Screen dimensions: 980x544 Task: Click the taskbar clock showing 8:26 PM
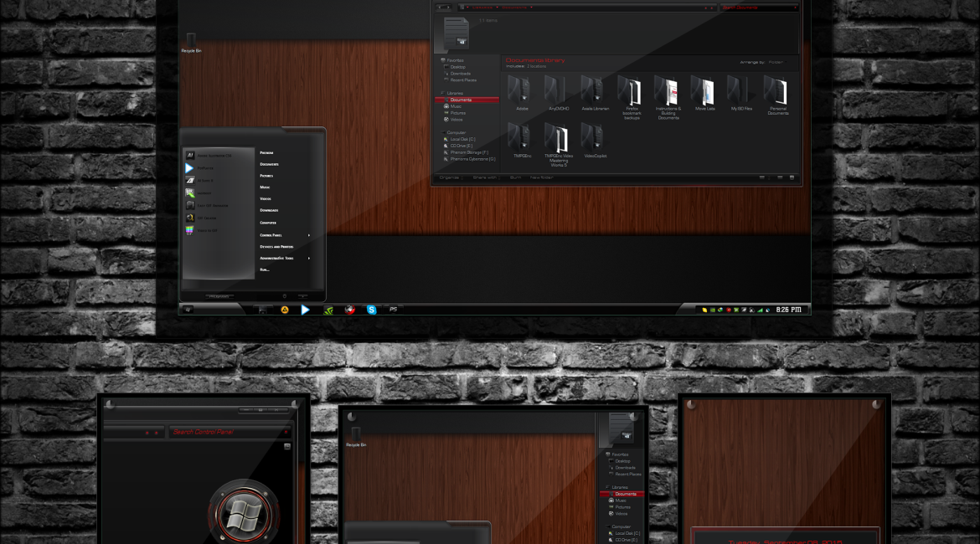click(788, 310)
